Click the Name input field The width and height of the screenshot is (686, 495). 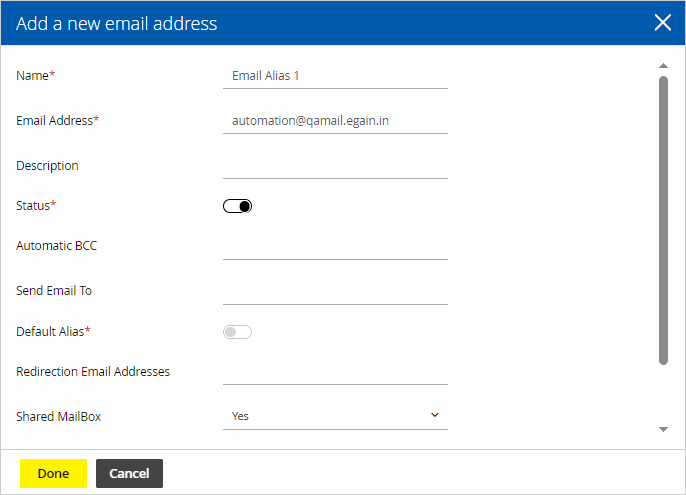335,76
